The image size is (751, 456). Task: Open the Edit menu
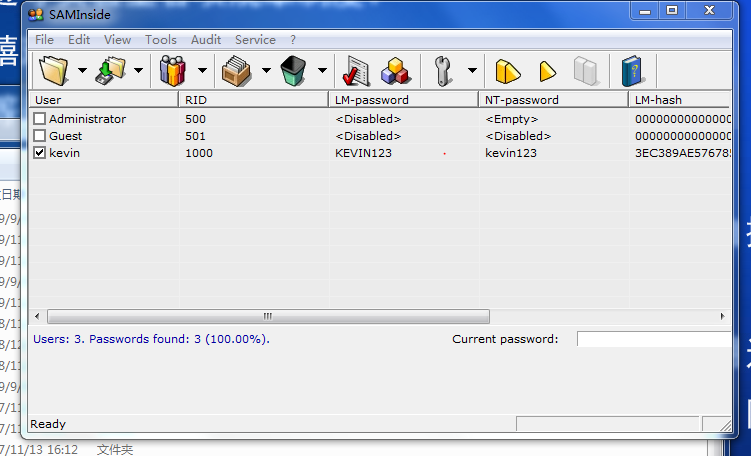[x=79, y=40]
